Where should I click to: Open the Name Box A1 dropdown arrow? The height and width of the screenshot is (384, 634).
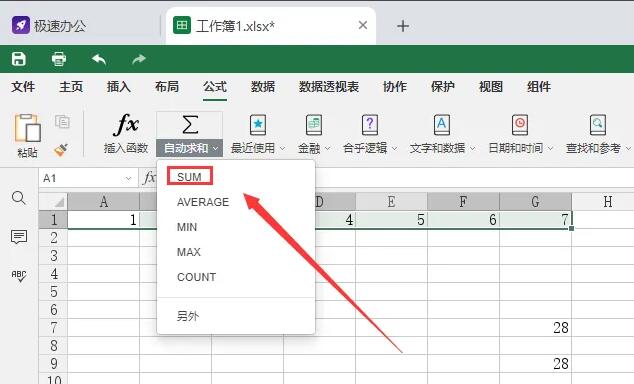coord(128,178)
